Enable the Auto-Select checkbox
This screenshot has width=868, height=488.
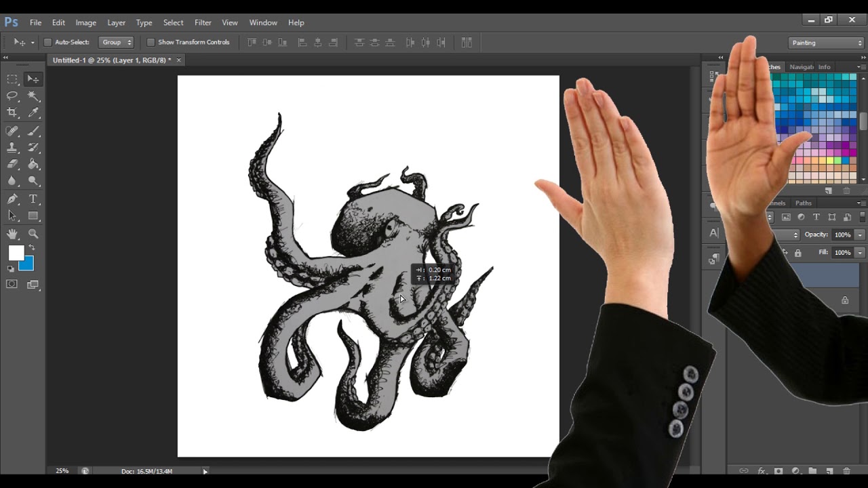pos(47,42)
